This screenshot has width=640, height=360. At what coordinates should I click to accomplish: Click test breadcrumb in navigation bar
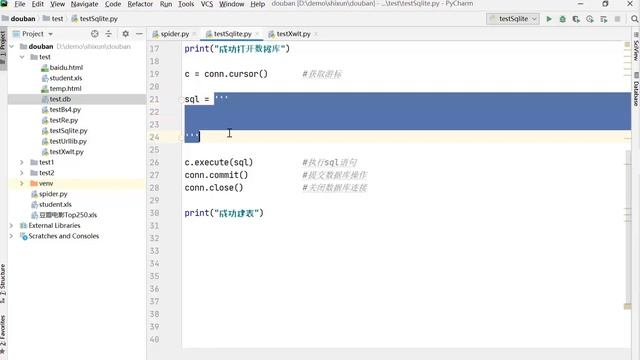point(53,19)
